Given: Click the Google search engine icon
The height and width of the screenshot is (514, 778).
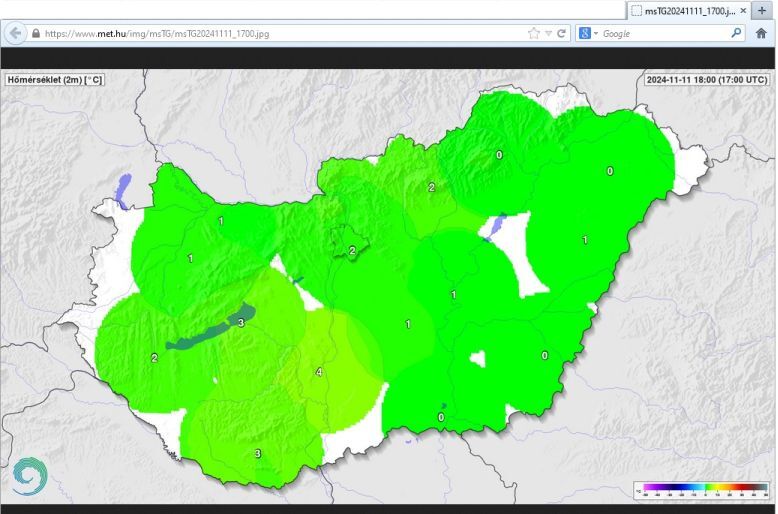Looking at the screenshot, I should (584, 33).
